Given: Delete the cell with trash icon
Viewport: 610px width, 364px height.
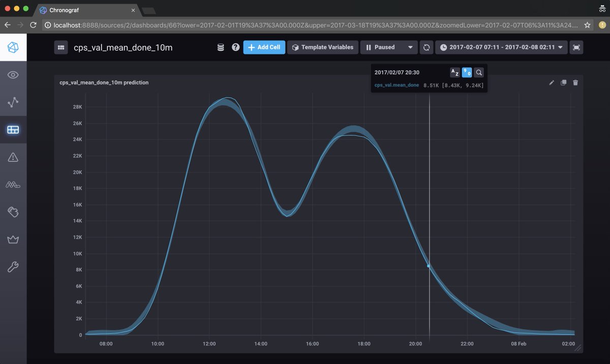Looking at the screenshot, I should click(x=575, y=82).
